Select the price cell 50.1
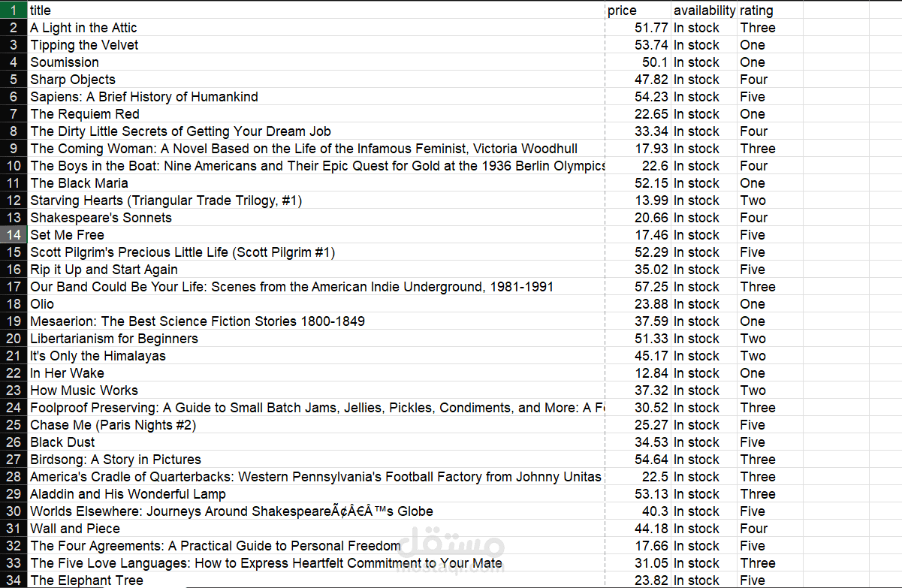Viewport: 902px width, 588px height. tap(638, 62)
